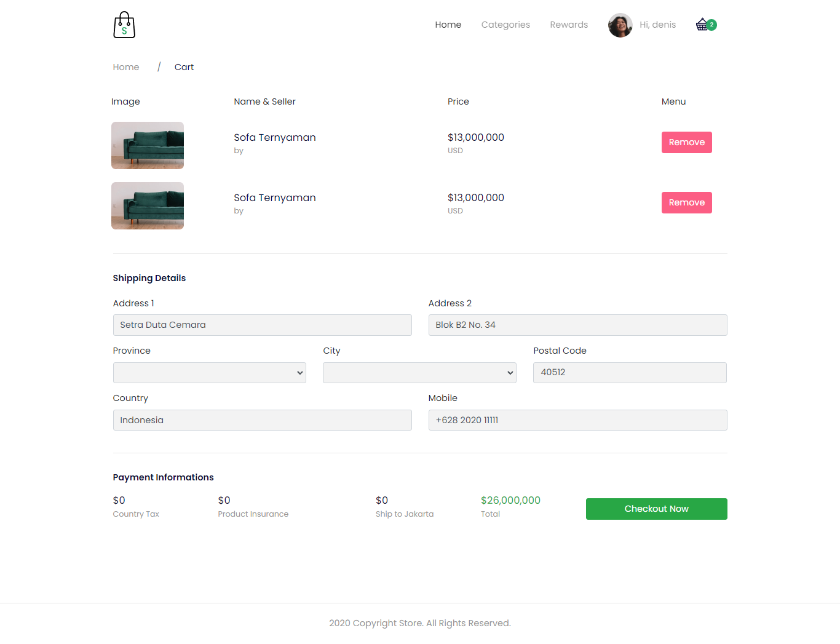This screenshot has height=644, width=840.
Task: Open the first Sofa Ternyaman product thumbnail
Action: click(x=147, y=145)
